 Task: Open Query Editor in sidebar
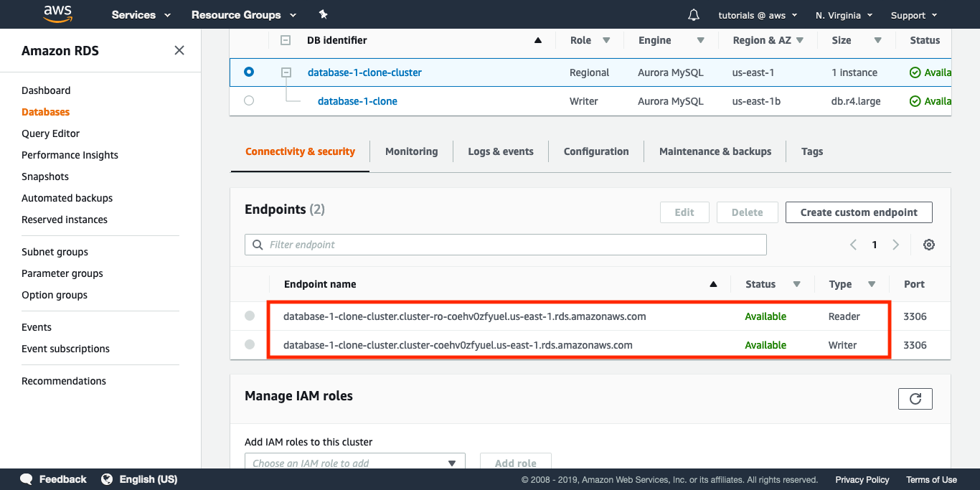50,133
